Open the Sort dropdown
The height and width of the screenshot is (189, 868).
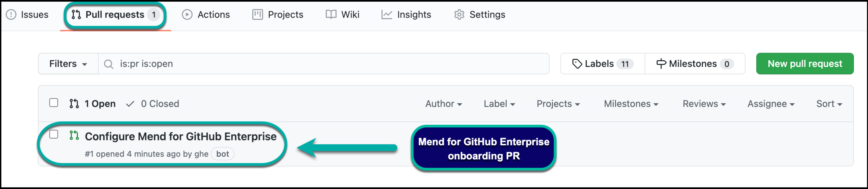tap(829, 104)
